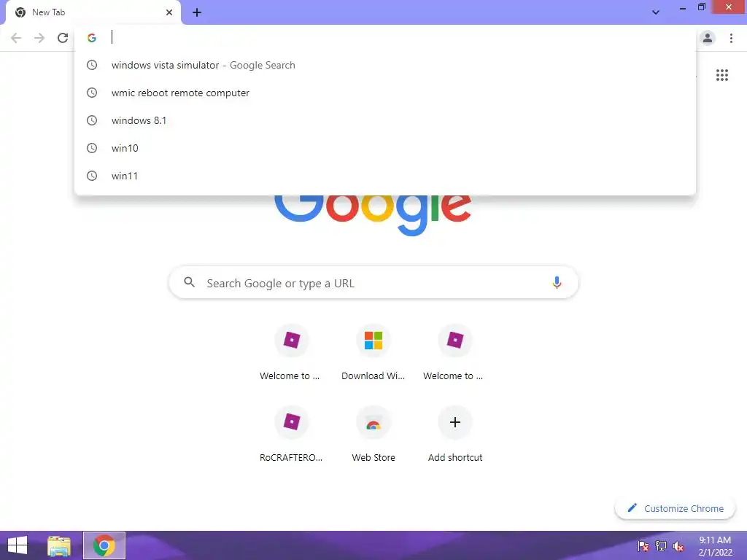This screenshot has width=747, height=560.
Task: Click the Add shortcut button
Action: click(x=455, y=435)
